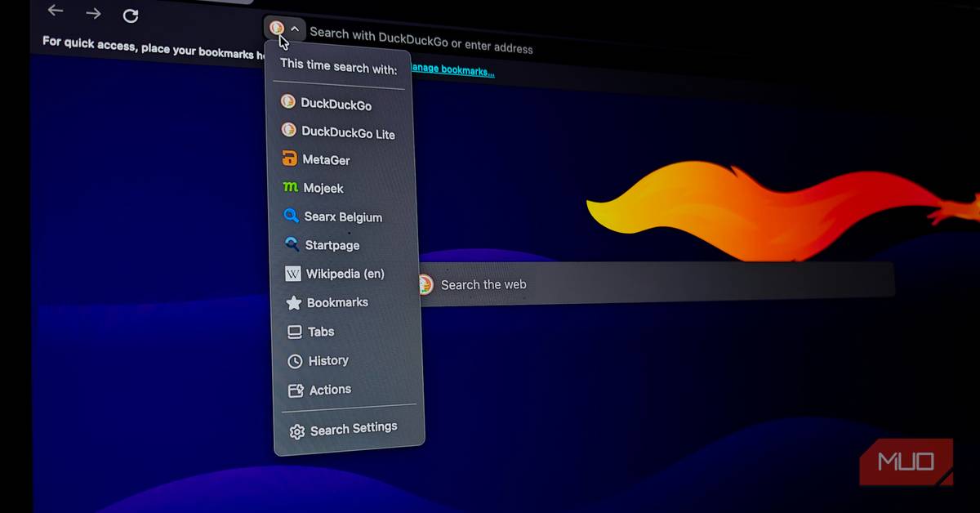Choose DuckDuckGo from the search list
Viewport: 980px width, 513px height.
pyautogui.click(x=336, y=104)
